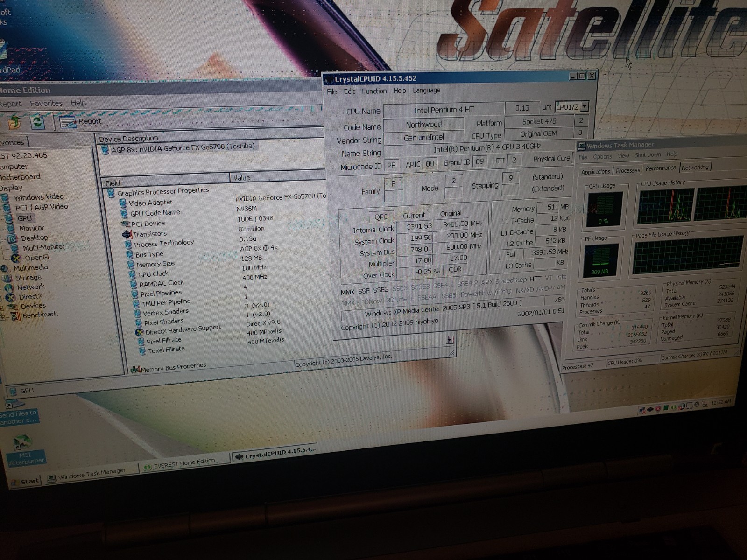Viewport: 747px width, 560px height.
Task: Click the Send files to another computer icon
Action: click(18, 412)
